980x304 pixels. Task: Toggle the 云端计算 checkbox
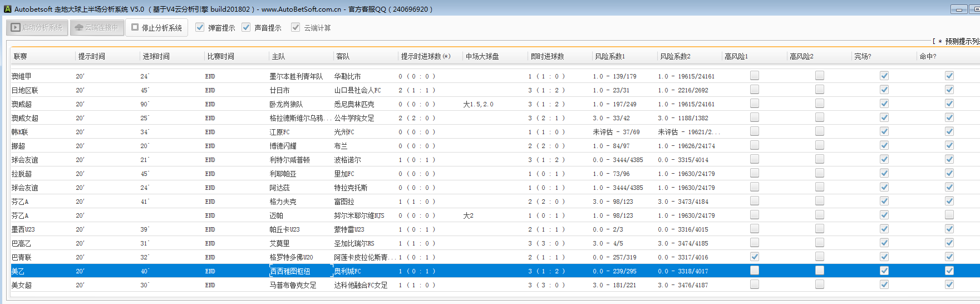point(296,27)
